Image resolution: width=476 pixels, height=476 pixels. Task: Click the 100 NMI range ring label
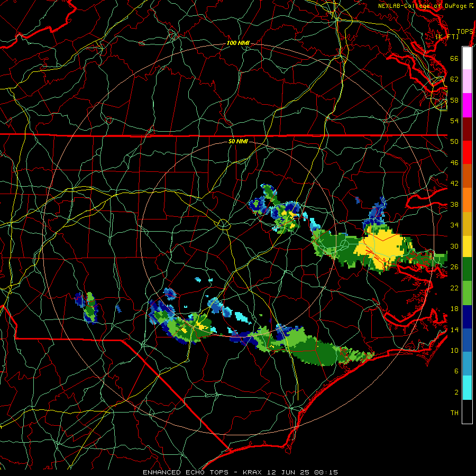pyautogui.click(x=238, y=43)
